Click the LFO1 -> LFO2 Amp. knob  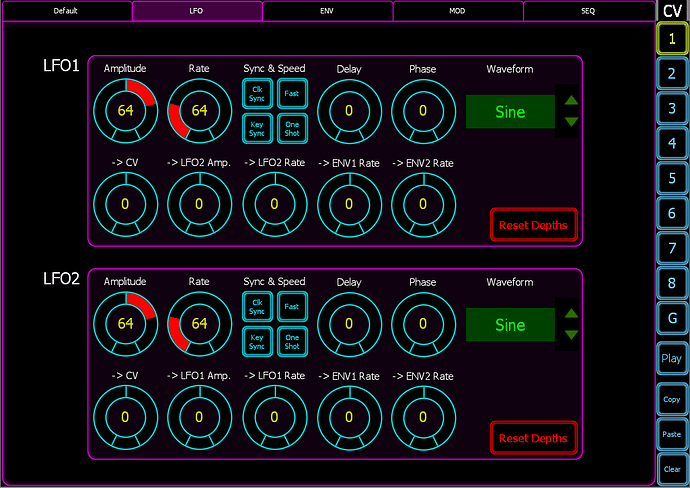coord(200,205)
